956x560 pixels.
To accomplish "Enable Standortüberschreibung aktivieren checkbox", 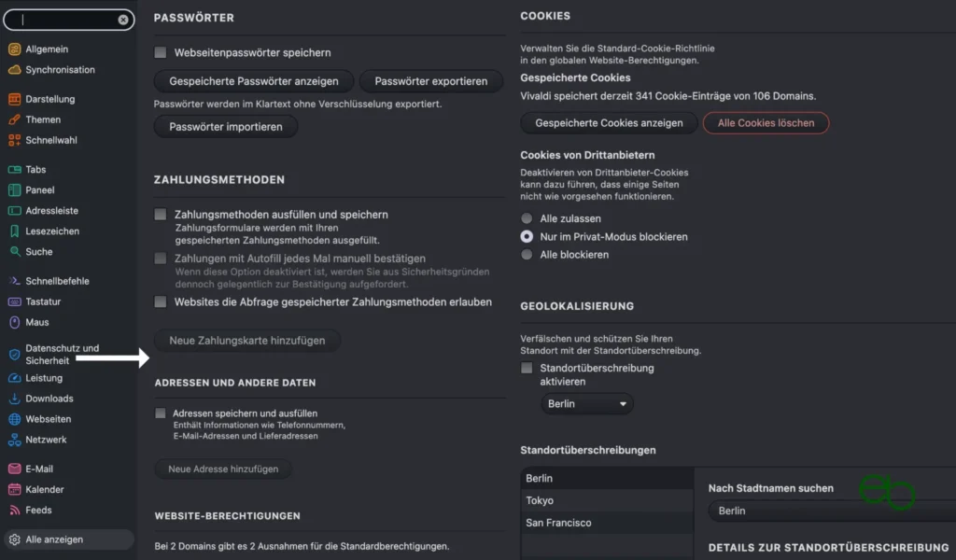I will click(527, 368).
